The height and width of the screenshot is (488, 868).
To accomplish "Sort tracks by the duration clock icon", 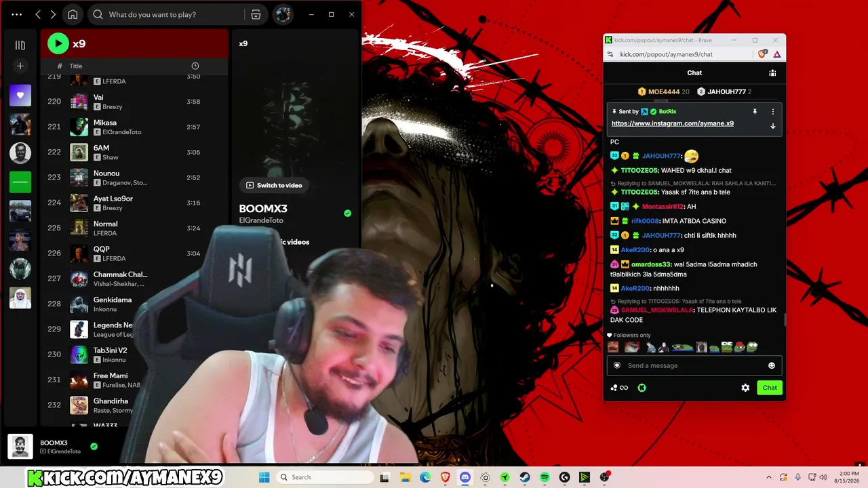I will click(195, 66).
